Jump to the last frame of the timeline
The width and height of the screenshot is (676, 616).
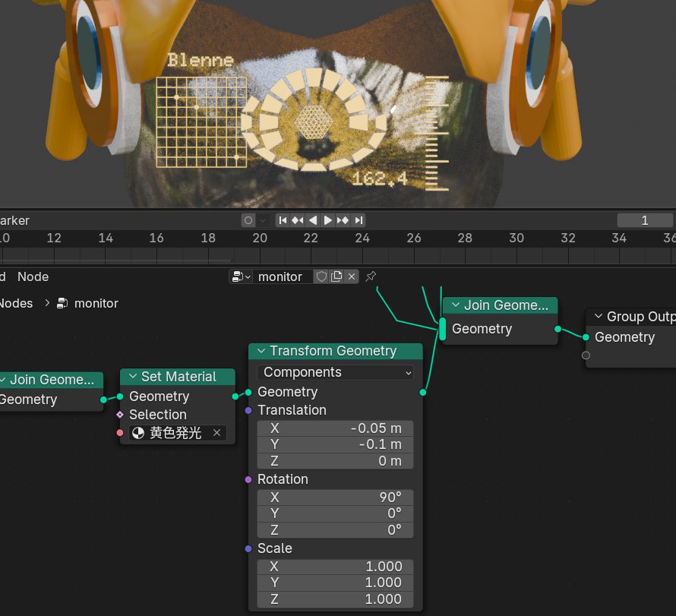[x=358, y=220]
